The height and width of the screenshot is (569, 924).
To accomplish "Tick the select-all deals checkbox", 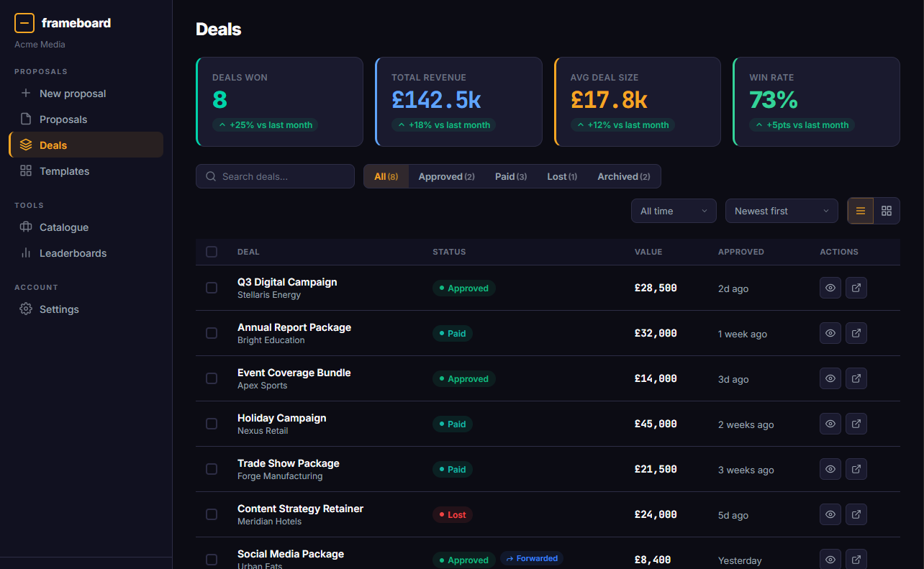I will point(212,252).
